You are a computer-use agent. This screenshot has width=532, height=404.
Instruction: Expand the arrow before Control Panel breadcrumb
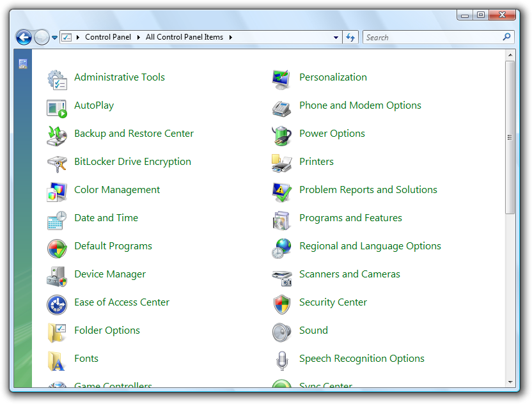[78, 37]
